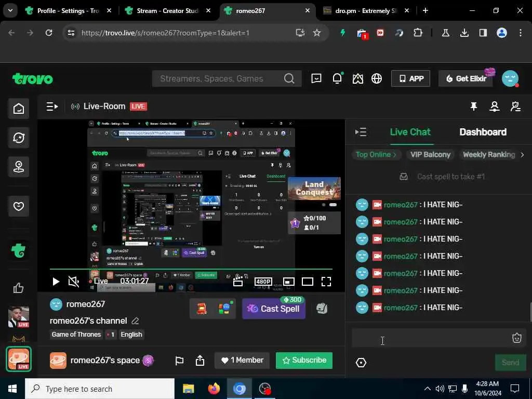Click the thumbs-up recommended sidebar icon
Screen dimensions: 532x399
tap(19, 288)
